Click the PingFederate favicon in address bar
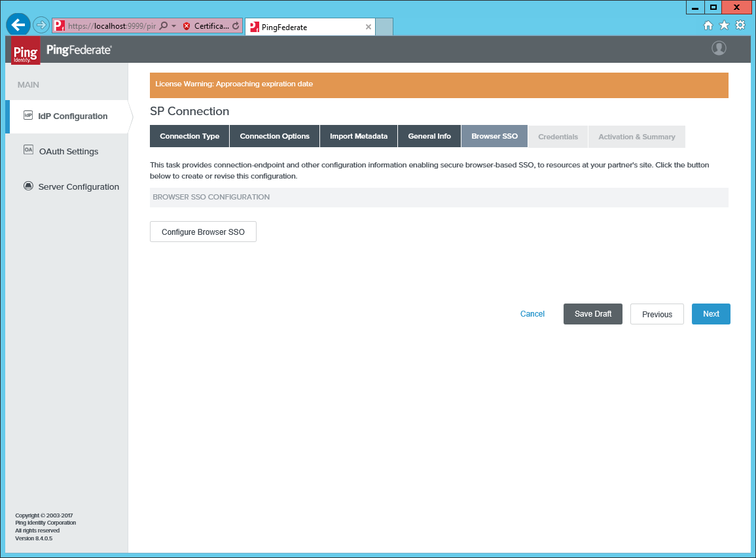The width and height of the screenshot is (756, 558). tap(60, 26)
